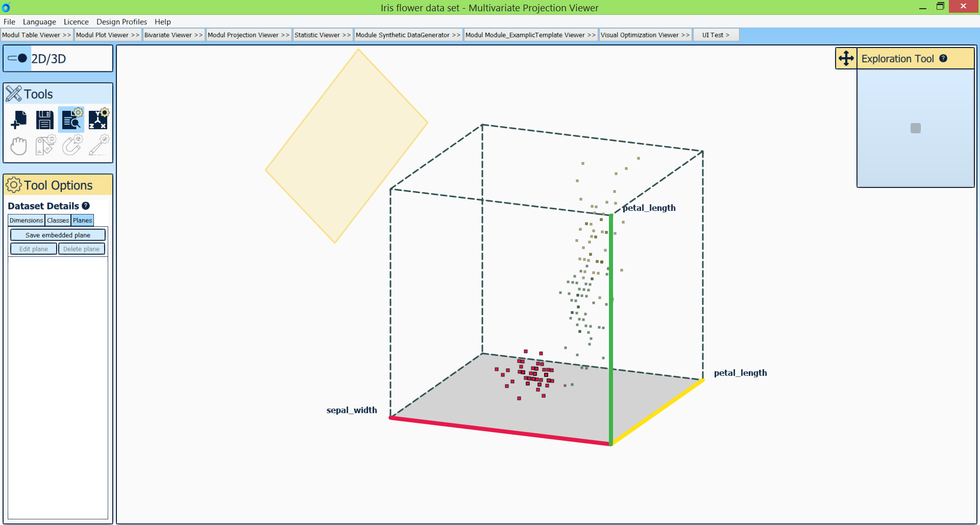Click the floppy disk save icon
The height and width of the screenshot is (525, 980).
point(45,120)
